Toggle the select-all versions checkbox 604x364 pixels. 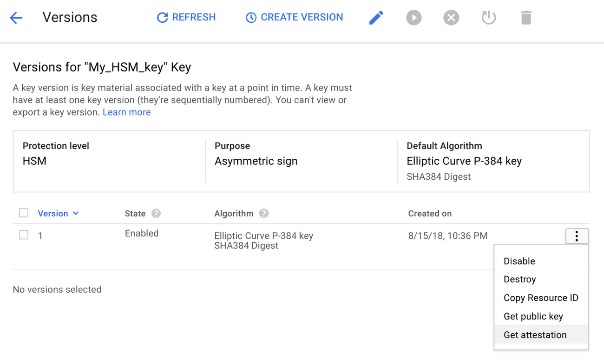click(24, 213)
